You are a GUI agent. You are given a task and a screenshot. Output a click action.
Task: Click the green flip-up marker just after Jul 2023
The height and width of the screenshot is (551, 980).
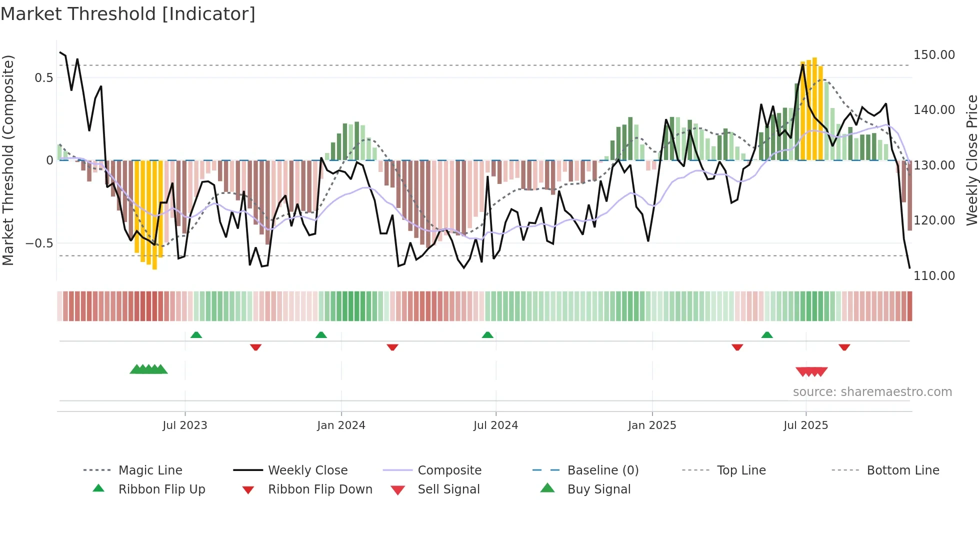tap(196, 335)
